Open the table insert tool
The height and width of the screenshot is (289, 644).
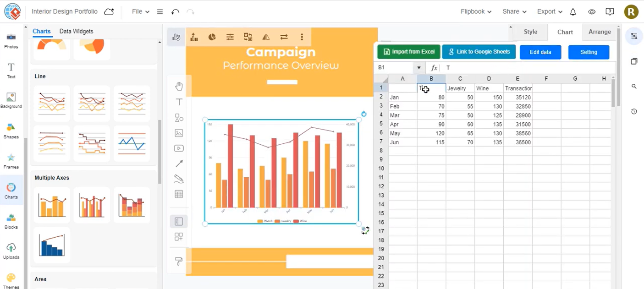click(x=179, y=194)
